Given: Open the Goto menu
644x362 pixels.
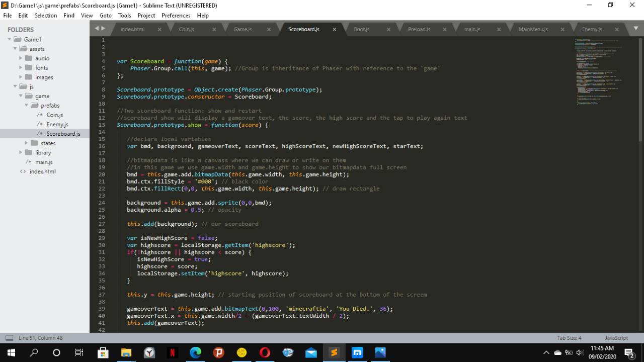Looking at the screenshot, I should click(x=106, y=15).
